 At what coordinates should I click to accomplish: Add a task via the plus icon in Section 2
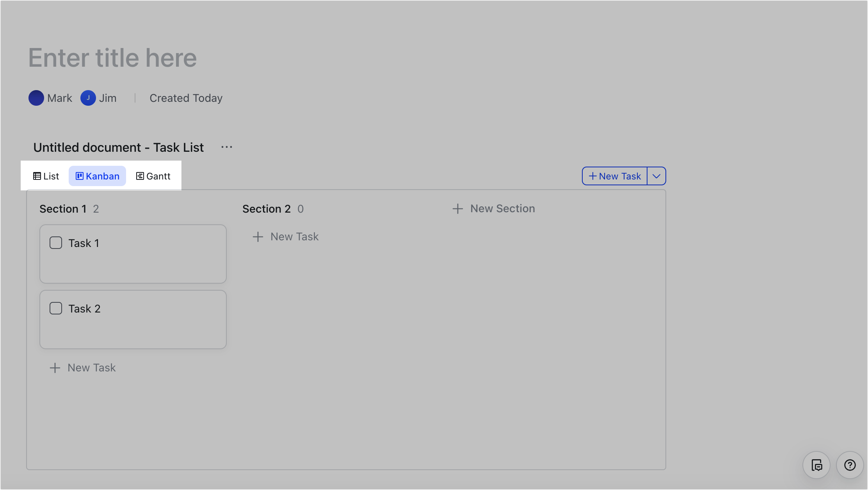pyautogui.click(x=258, y=236)
